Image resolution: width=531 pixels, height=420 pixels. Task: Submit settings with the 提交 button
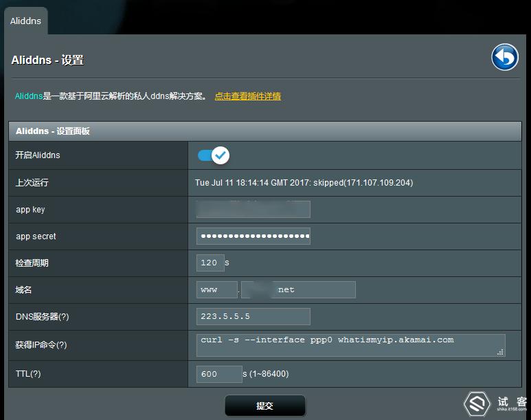click(265, 406)
